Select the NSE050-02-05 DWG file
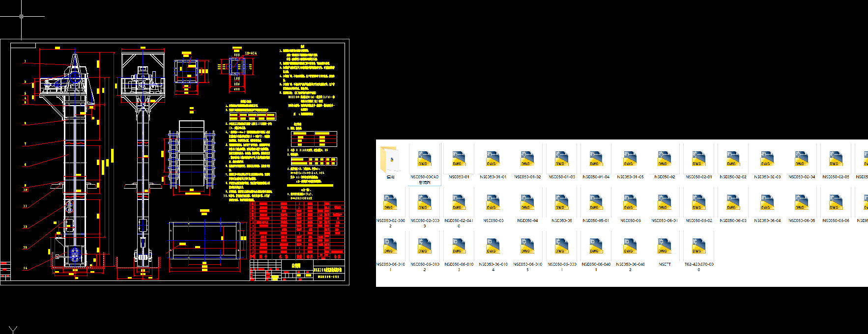Image resolution: width=868 pixels, height=334 pixels. coord(836,163)
